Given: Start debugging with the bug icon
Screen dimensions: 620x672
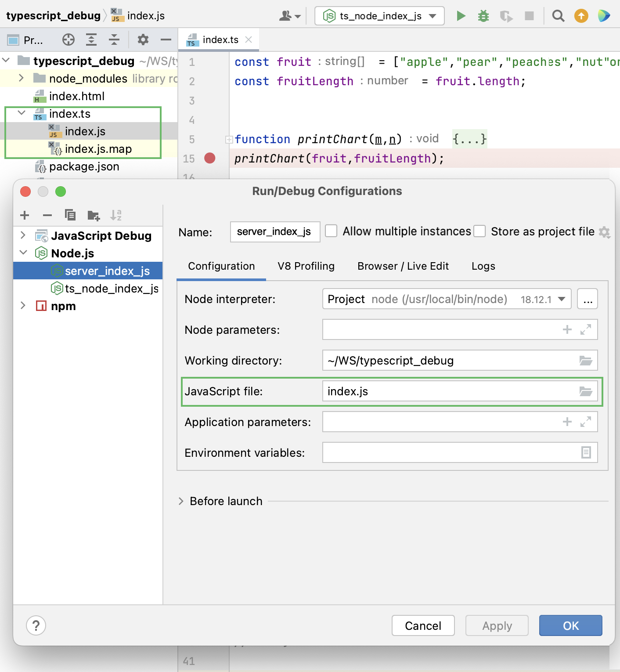Looking at the screenshot, I should [483, 15].
